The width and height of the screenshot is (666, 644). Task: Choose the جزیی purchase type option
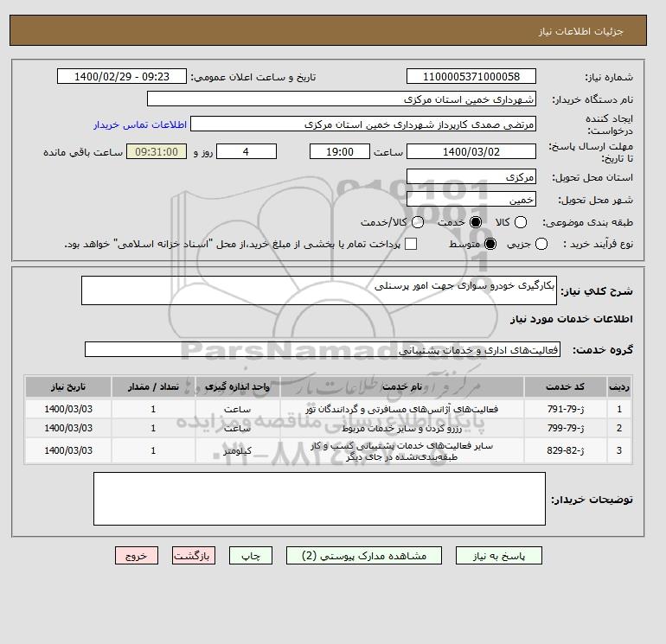click(541, 244)
